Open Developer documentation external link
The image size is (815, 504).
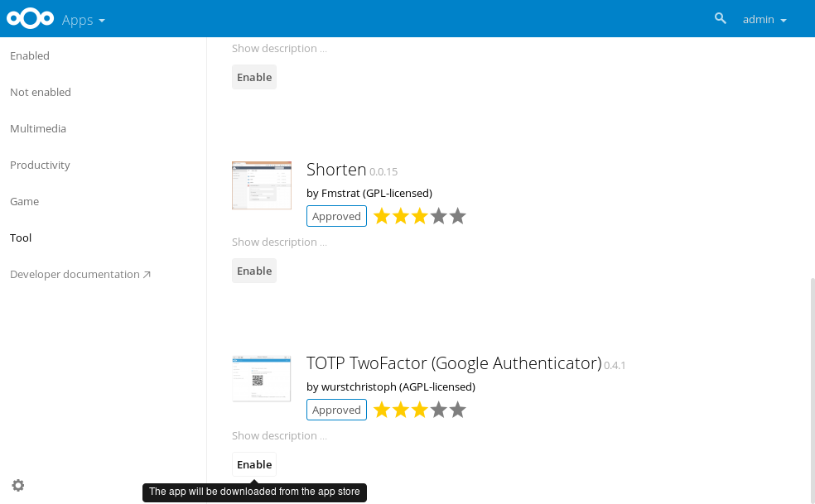[80, 275]
